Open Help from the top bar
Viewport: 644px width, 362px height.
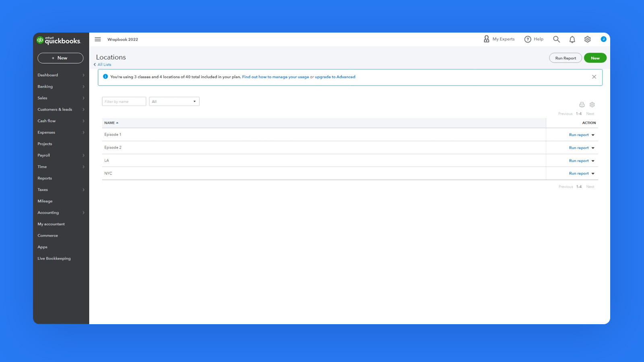click(534, 39)
